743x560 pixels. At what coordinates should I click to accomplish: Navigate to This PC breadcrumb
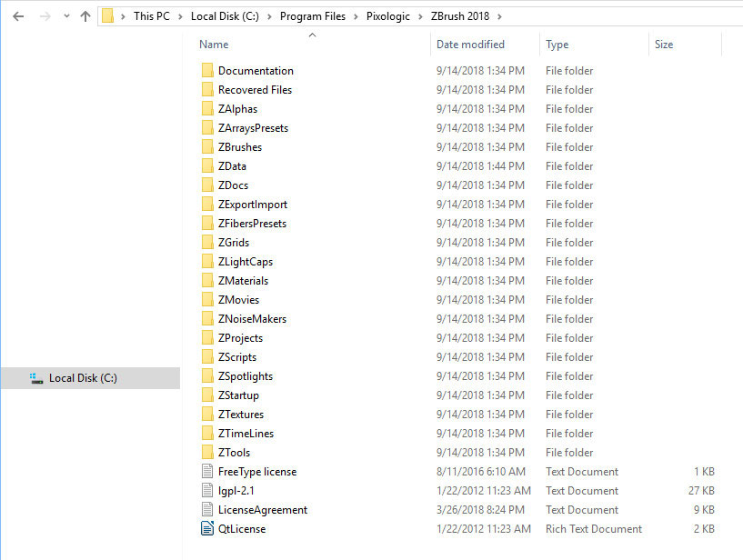pos(152,16)
